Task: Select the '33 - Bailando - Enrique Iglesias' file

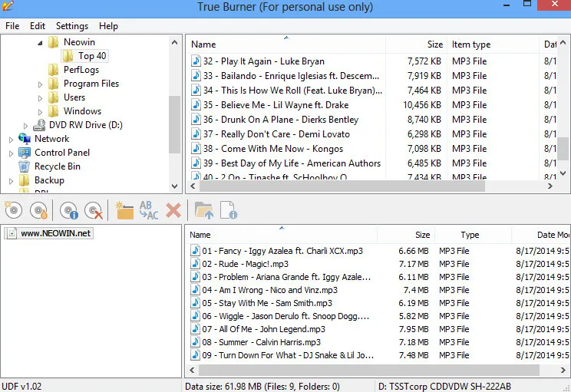Action: (x=291, y=76)
